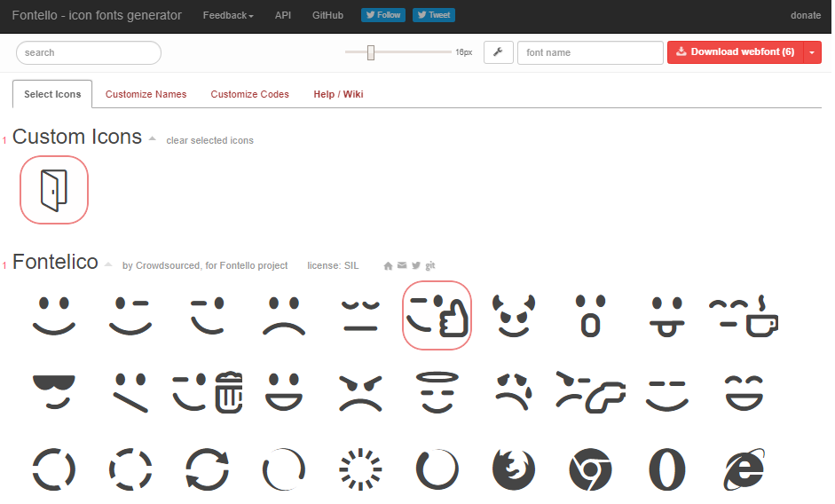This screenshot has height=504, width=835.
Task: Open the API menu item
Action: pos(283,15)
